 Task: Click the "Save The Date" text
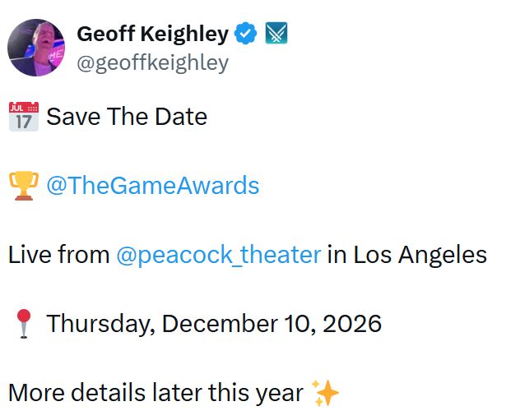point(127,117)
